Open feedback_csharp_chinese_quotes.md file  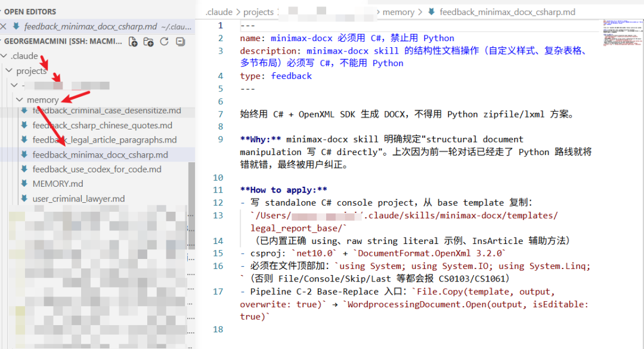pyautogui.click(x=103, y=125)
